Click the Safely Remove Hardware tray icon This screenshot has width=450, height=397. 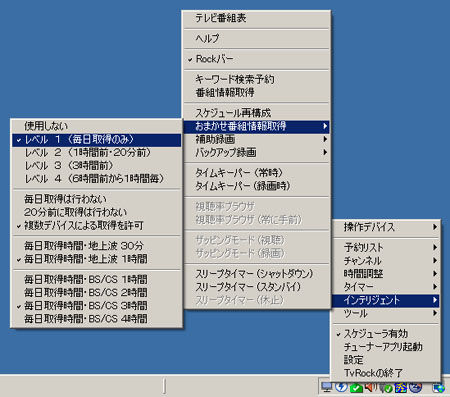[x=386, y=388]
